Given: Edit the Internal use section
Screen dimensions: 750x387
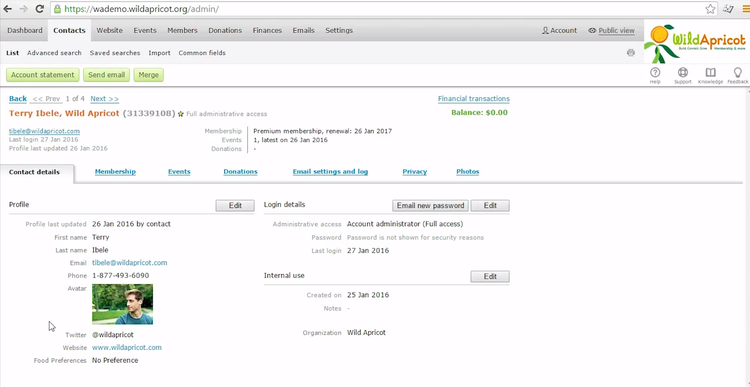Looking at the screenshot, I should pyautogui.click(x=490, y=276).
